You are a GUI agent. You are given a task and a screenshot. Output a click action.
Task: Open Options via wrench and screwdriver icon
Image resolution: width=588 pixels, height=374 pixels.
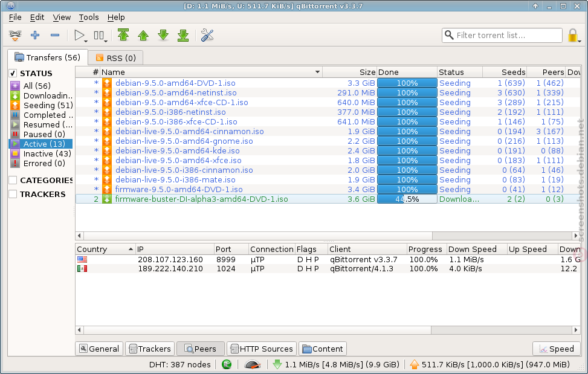tap(207, 35)
